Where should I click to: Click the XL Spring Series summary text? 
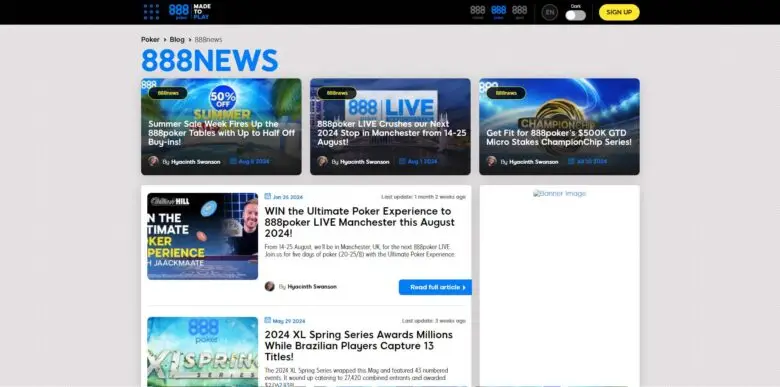point(357,377)
